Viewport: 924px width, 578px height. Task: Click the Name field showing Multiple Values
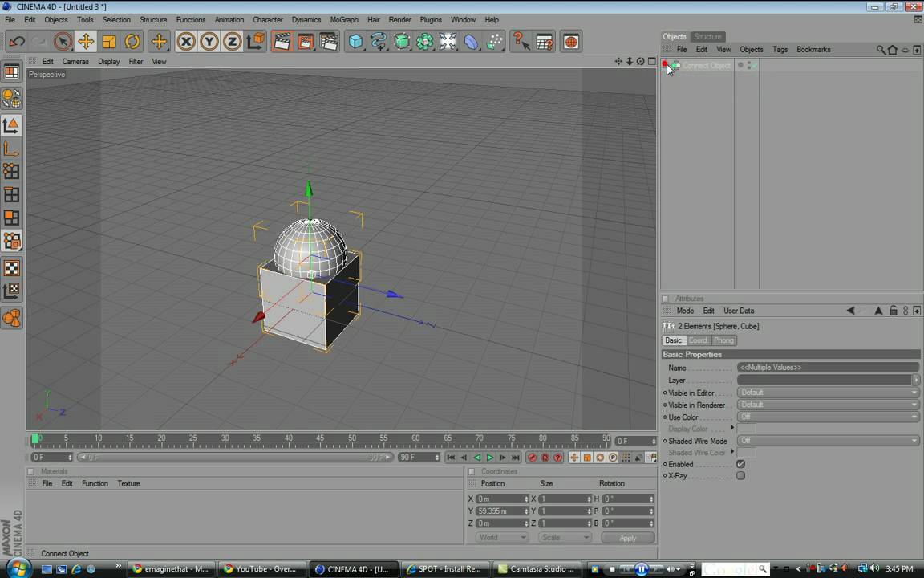coord(828,368)
